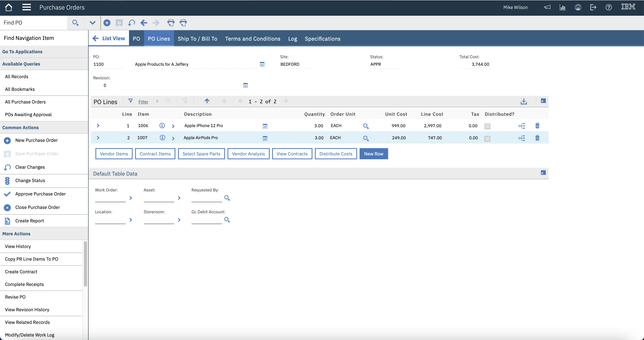Switch to the Ship To / Bill To tab
The width and height of the screenshot is (644, 340).
(x=197, y=39)
